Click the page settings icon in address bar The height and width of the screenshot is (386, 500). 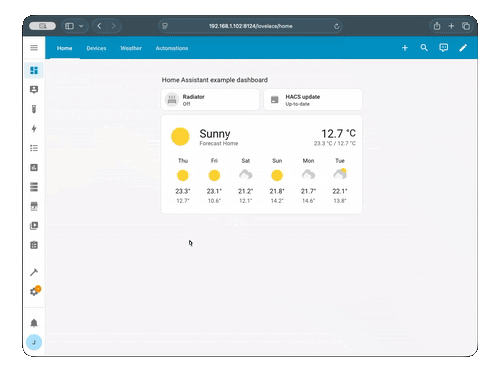pyautogui.click(x=165, y=26)
